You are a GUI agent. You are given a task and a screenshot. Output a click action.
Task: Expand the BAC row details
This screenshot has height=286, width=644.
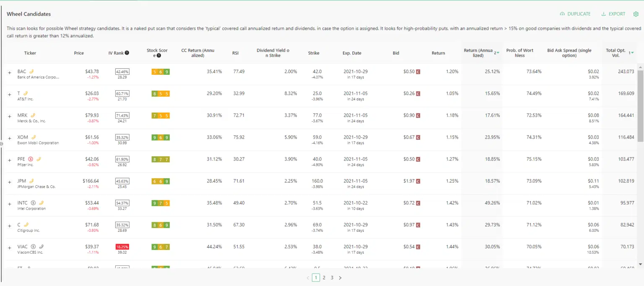[10, 73]
